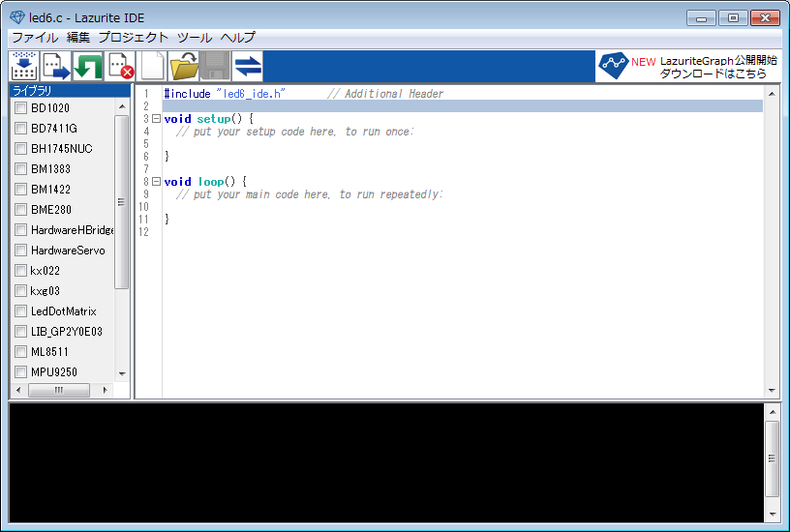Click the '// Additional Header' comment
Image resolution: width=790 pixels, height=532 pixels.
(x=385, y=94)
